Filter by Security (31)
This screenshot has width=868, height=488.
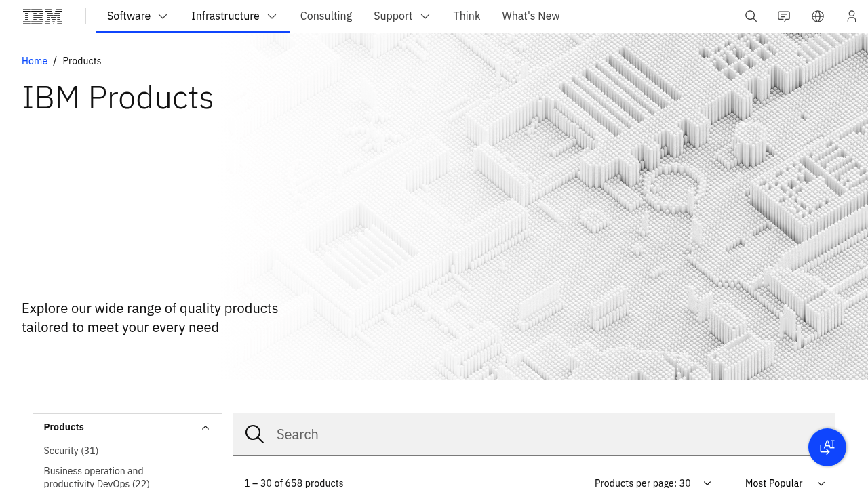[71, 451]
